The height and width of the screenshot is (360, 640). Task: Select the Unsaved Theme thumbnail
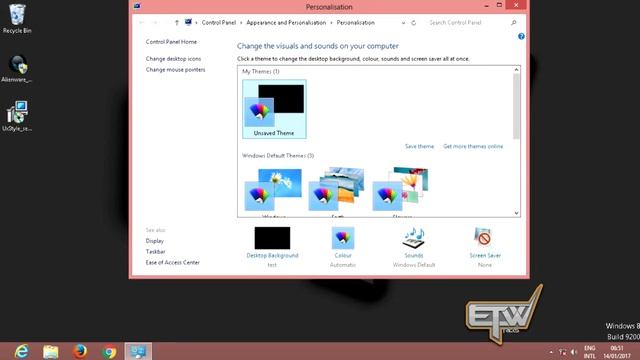click(274, 109)
